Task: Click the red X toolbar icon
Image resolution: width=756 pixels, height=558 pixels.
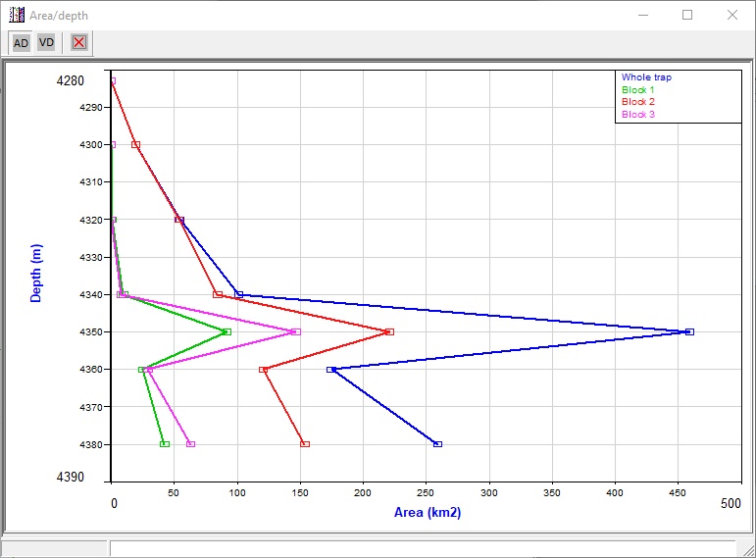Action: (79, 42)
